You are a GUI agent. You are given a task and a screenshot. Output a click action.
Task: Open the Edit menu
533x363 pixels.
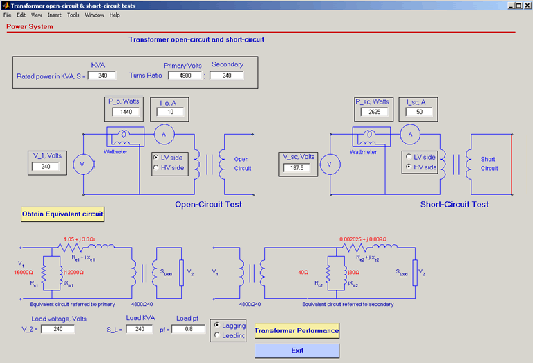21,15
